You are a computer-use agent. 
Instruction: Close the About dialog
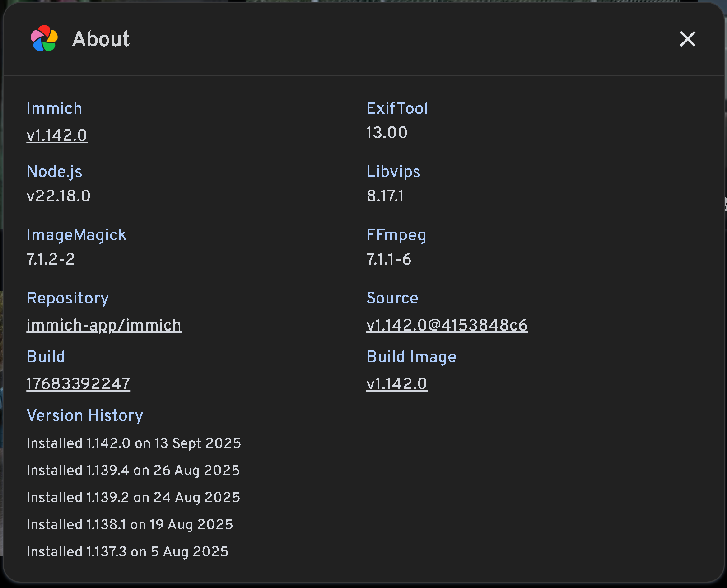tap(687, 39)
